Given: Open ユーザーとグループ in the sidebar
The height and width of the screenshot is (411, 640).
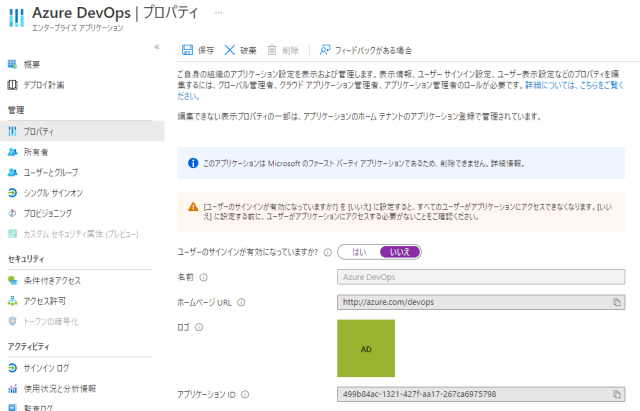Looking at the screenshot, I should point(51,172).
